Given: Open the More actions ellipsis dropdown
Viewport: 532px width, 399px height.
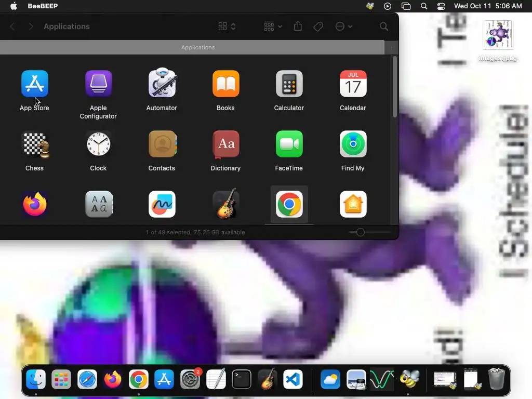Looking at the screenshot, I should tap(344, 26).
